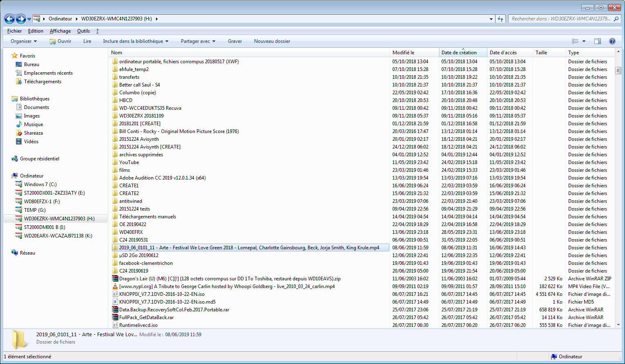Click the TEMP (G:) drive icon
The image size is (625, 364).
click(19, 210)
